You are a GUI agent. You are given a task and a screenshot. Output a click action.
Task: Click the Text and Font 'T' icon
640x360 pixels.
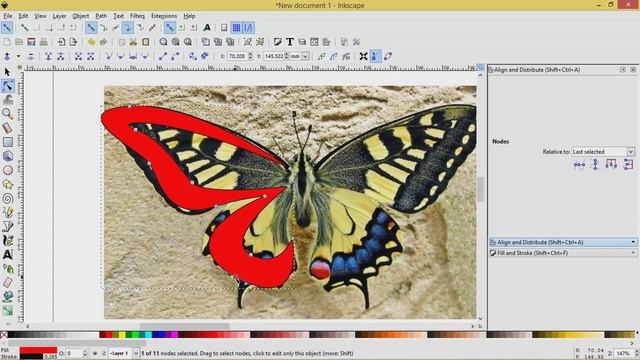(289, 42)
